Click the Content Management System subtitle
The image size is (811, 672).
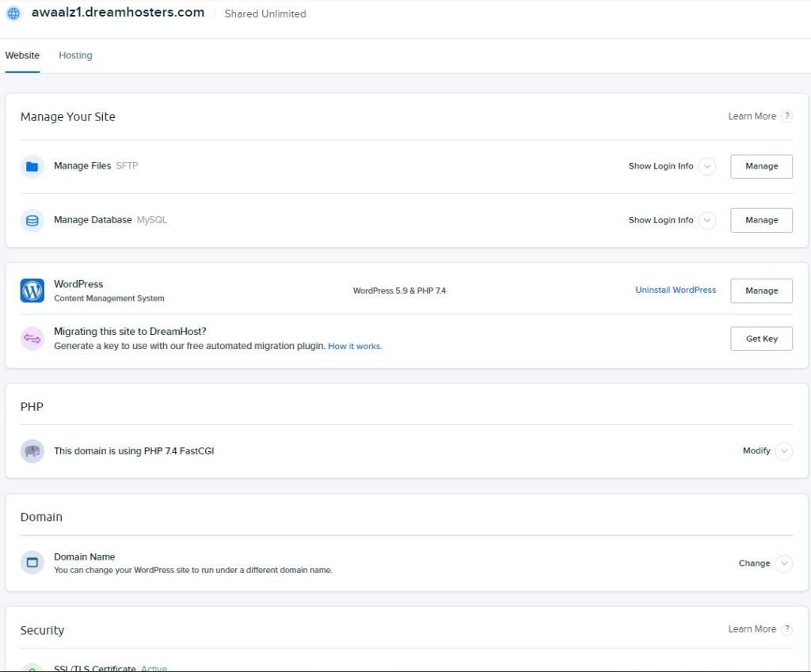(x=109, y=298)
